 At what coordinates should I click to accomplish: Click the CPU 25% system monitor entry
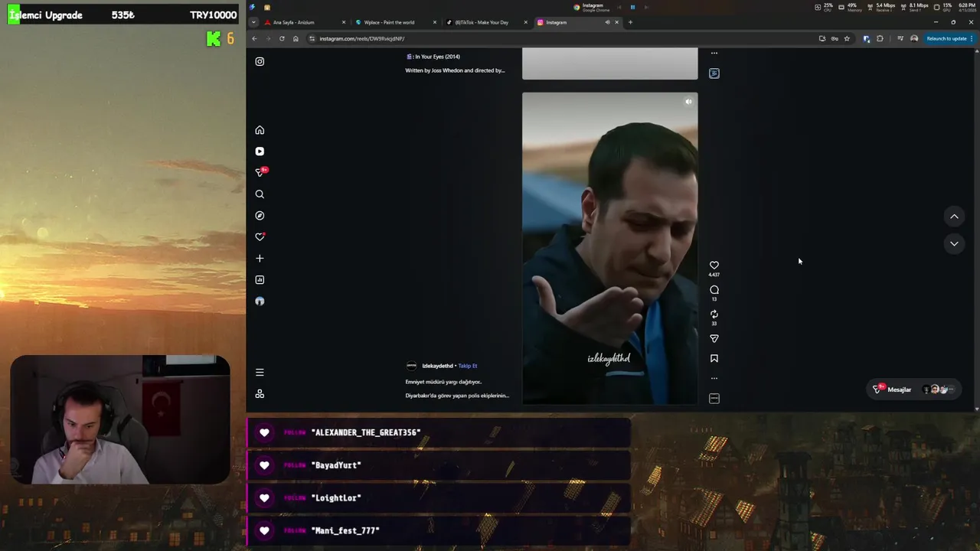(824, 7)
